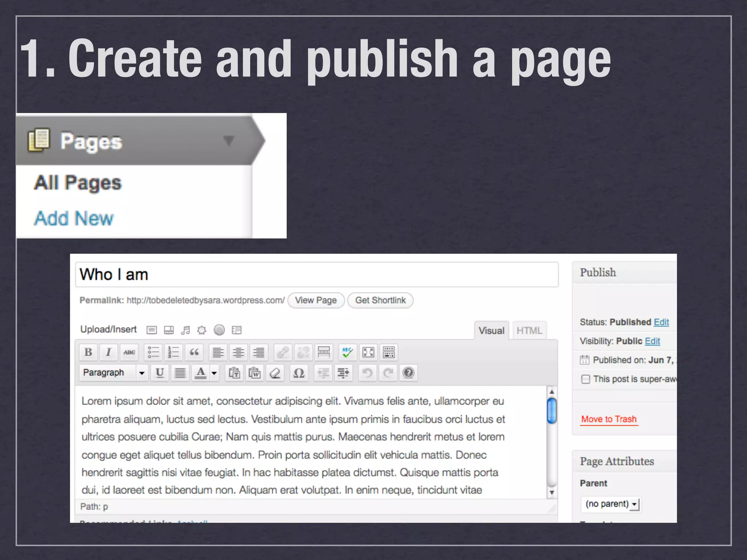Collapse the Pages menu arrow
Image resolution: width=747 pixels, height=560 pixels.
(x=229, y=140)
